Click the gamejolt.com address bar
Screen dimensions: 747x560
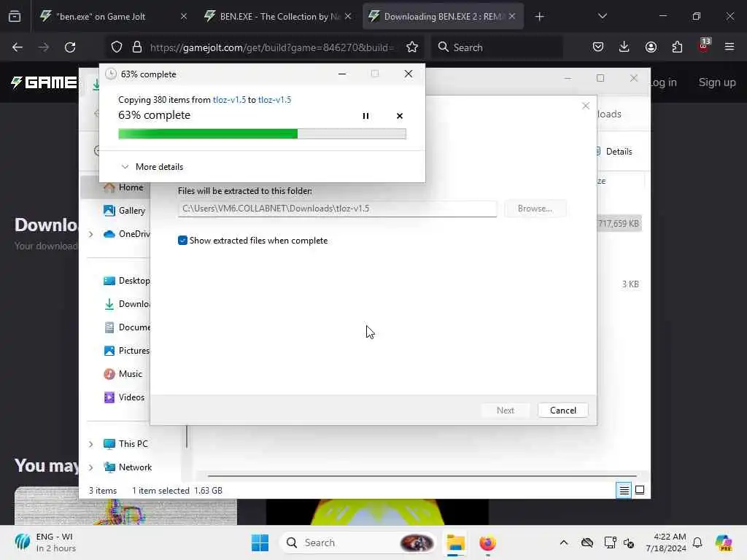[x=271, y=47]
